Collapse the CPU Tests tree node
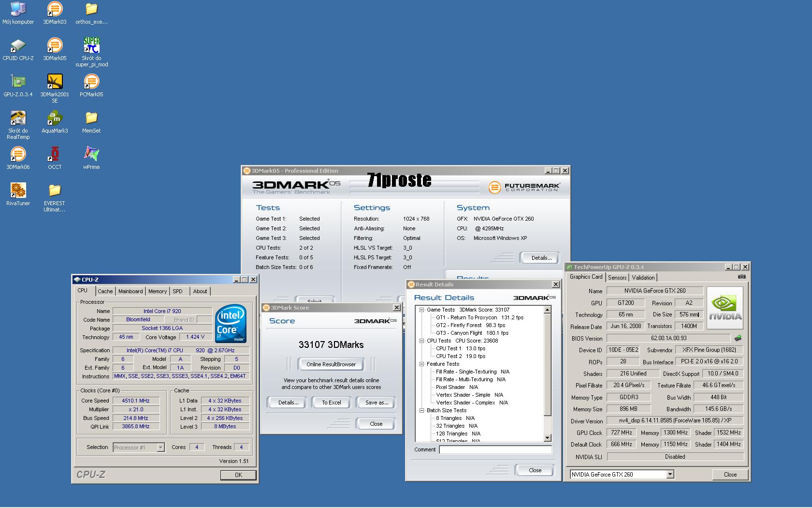The height and width of the screenshot is (508, 812). tap(421, 341)
